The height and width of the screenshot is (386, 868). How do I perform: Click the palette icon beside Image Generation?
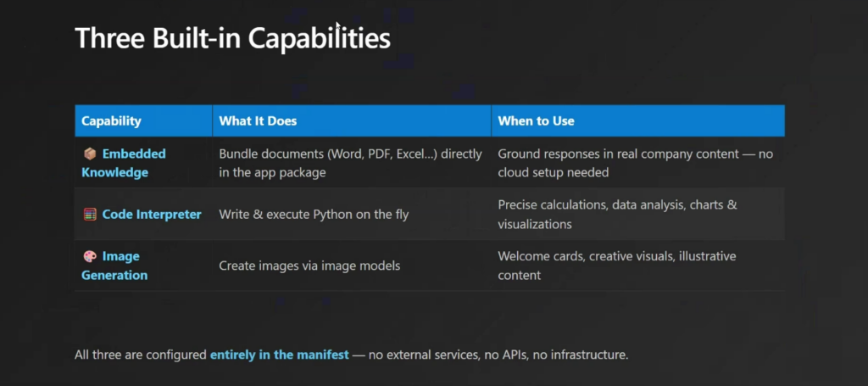[90, 256]
